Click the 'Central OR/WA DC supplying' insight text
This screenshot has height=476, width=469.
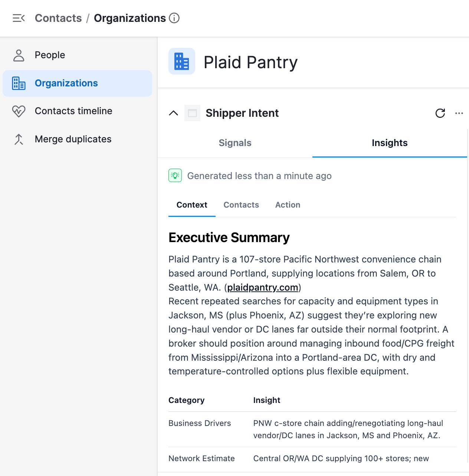pos(341,459)
